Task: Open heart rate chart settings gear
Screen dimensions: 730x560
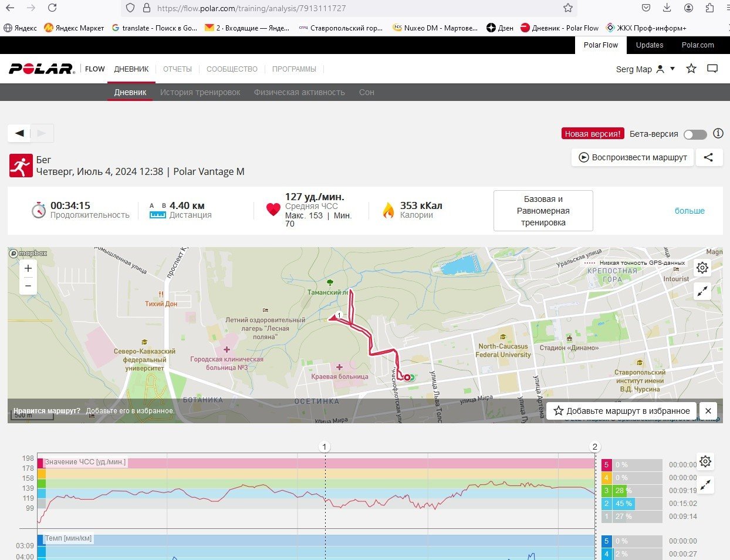Action: click(x=705, y=461)
